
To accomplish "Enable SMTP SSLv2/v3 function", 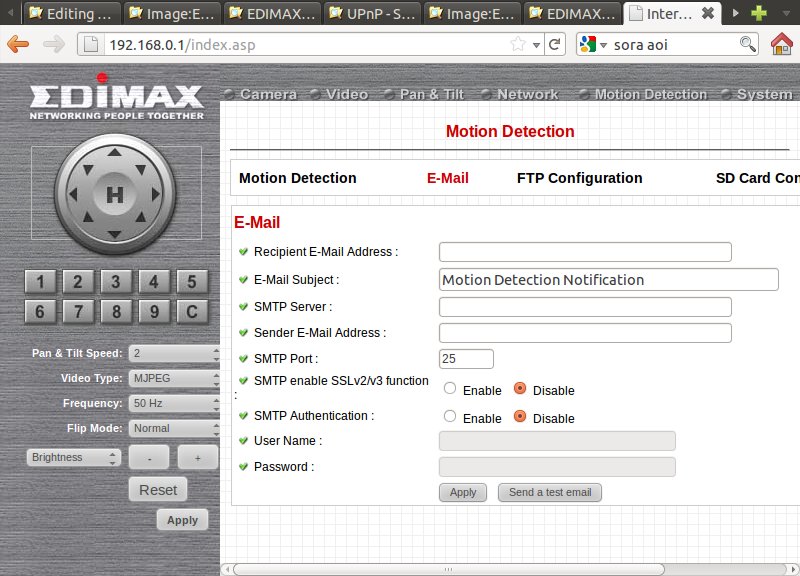I will coord(450,389).
